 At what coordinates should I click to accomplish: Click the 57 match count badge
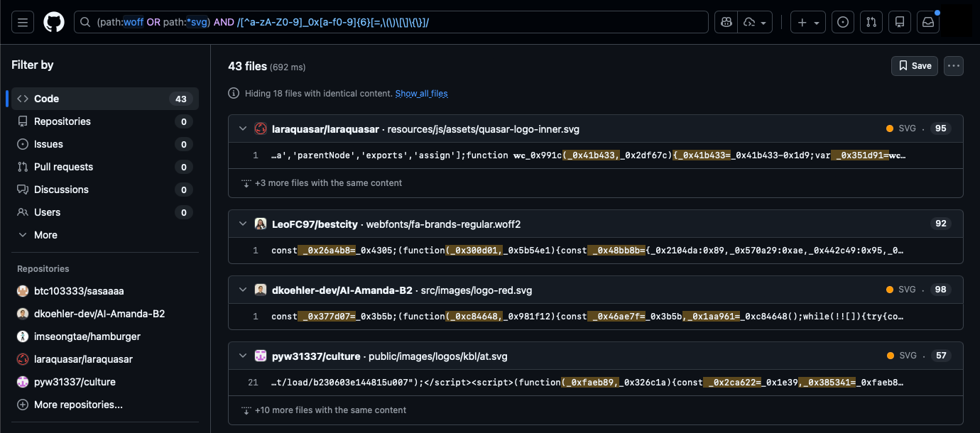click(x=941, y=356)
